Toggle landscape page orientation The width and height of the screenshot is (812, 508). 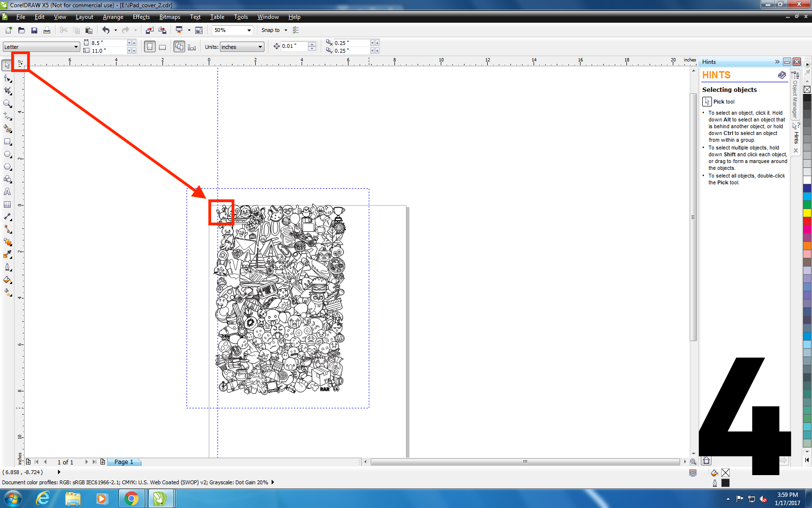click(162, 46)
